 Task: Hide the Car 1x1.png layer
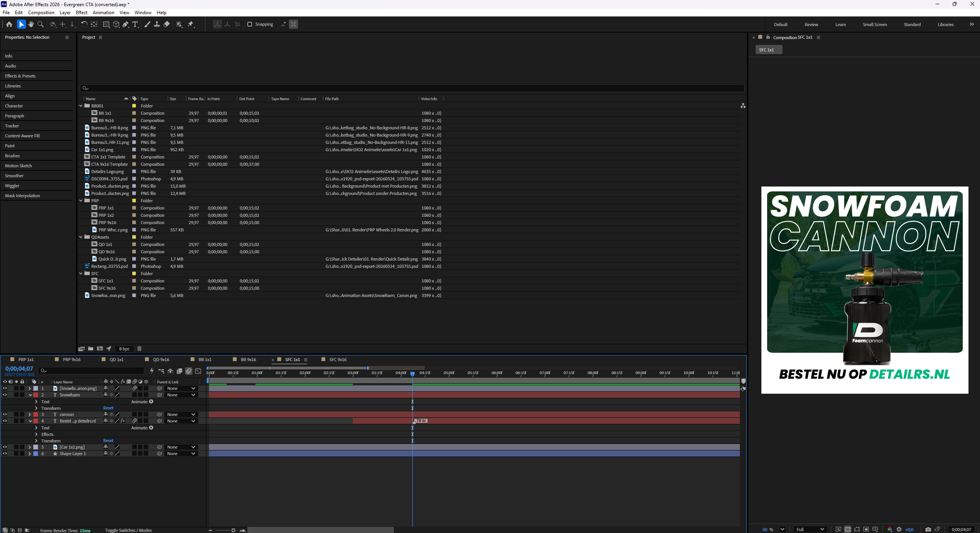click(x=5, y=447)
